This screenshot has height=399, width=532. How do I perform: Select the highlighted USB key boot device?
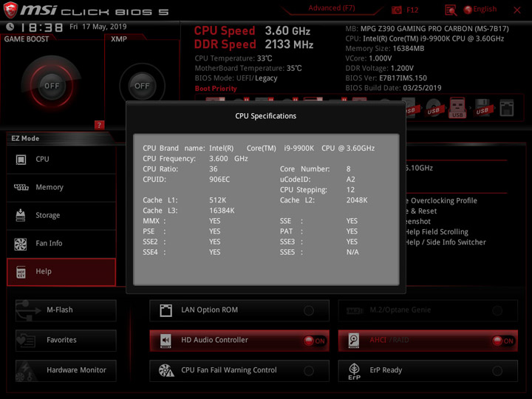[x=457, y=108]
